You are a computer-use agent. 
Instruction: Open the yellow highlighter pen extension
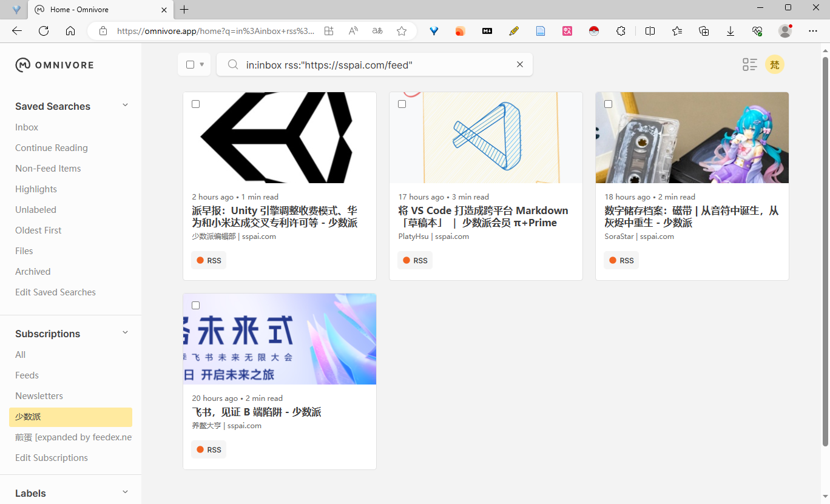(514, 31)
